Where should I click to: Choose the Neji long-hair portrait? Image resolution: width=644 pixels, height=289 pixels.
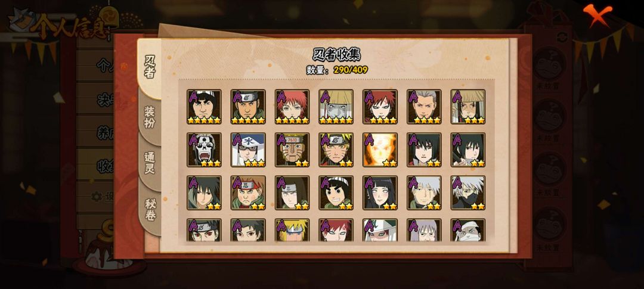(292, 193)
